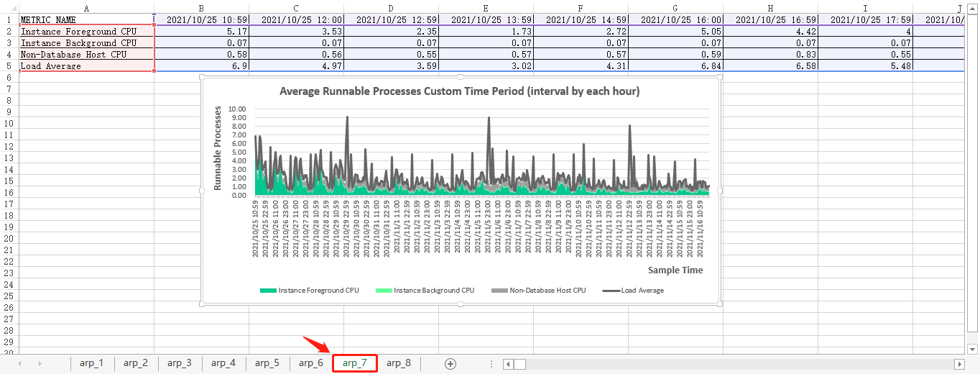
Task: Activate the arp_7 sheet tab
Action: pyautogui.click(x=355, y=363)
